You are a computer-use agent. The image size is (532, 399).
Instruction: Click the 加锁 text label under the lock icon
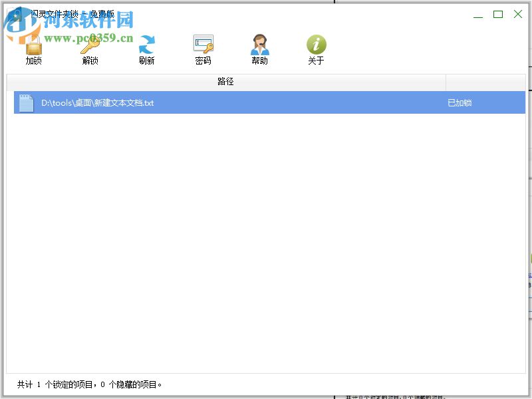point(33,61)
